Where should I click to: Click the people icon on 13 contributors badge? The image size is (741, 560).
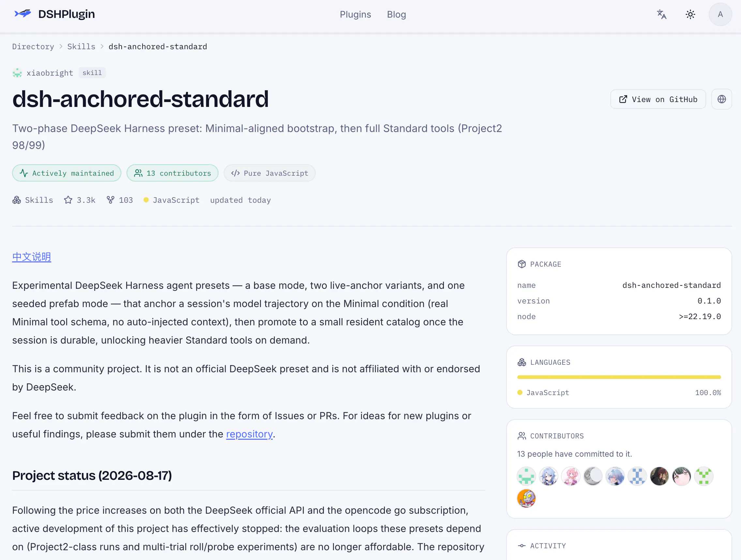pos(138,173)
